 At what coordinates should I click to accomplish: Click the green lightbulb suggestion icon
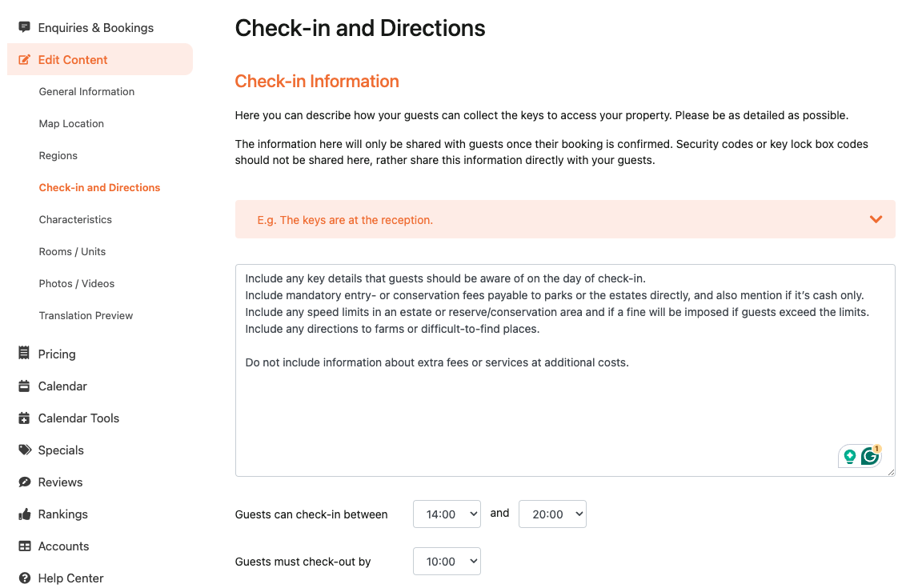[x=850, y=457]
